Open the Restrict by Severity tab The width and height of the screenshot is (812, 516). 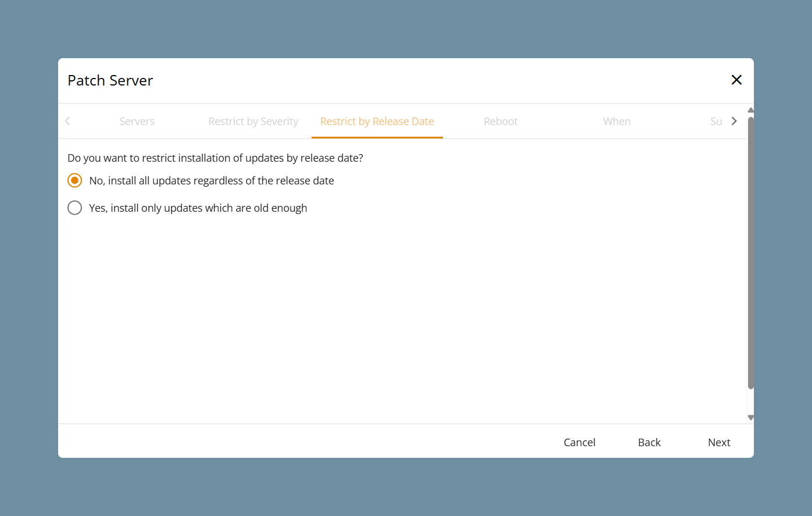[x=253, y=121]
